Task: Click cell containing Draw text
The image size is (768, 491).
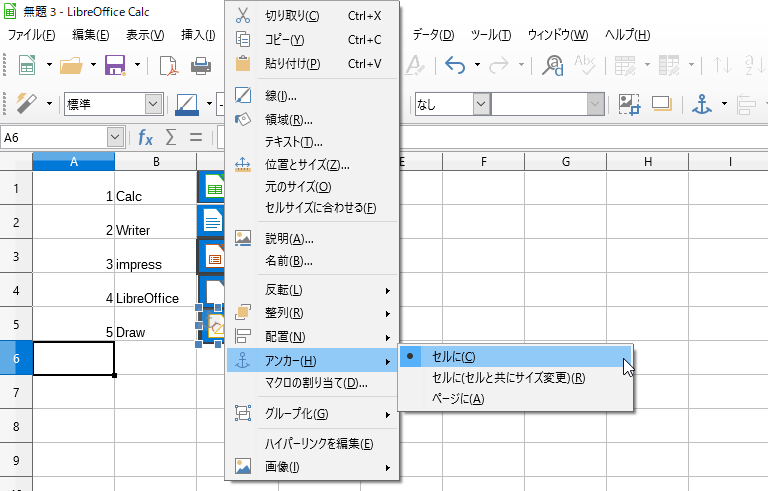Action: 155,324
